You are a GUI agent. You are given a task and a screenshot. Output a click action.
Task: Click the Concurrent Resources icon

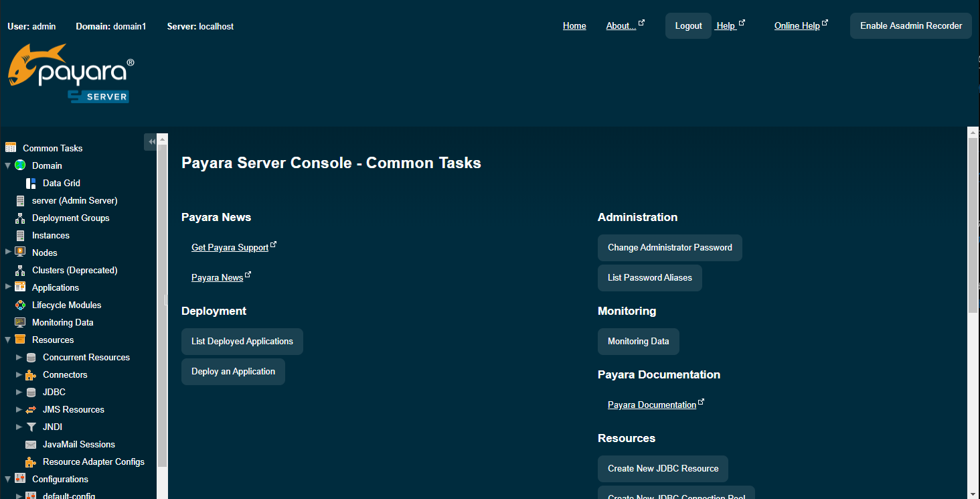click(x=31, y=357)
